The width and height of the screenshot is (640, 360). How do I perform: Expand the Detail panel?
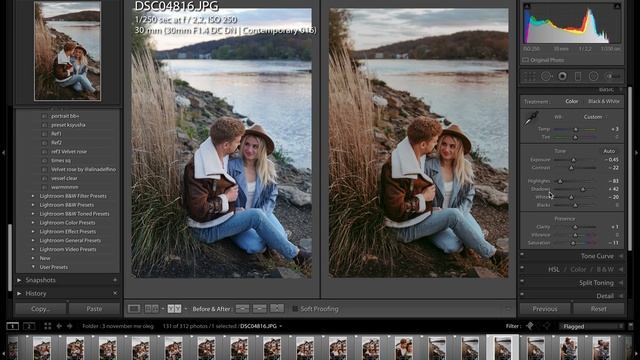click(x=621, y=296)
